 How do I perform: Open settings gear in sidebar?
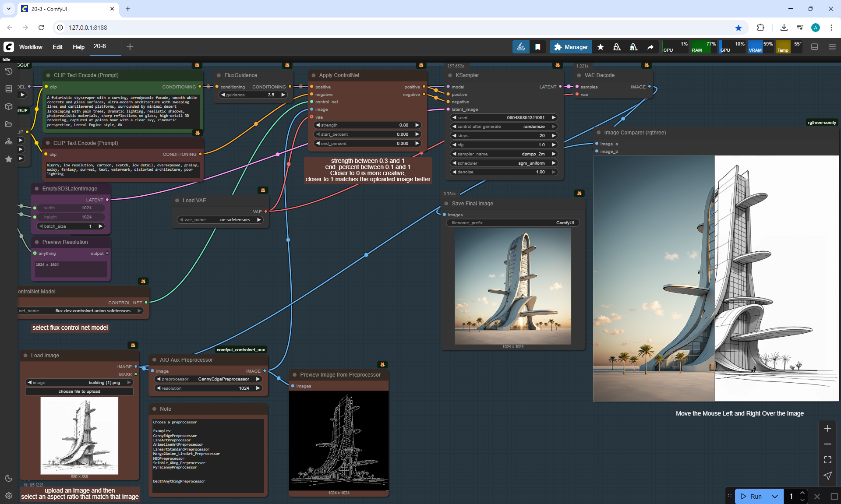click(8, 496)
